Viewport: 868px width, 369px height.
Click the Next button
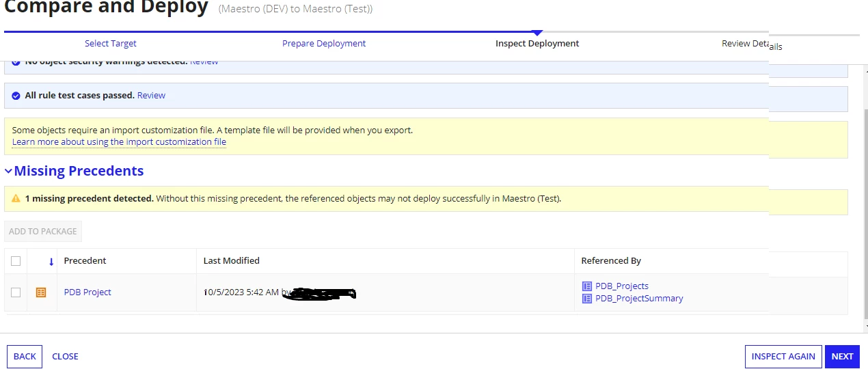coord(842,357)
